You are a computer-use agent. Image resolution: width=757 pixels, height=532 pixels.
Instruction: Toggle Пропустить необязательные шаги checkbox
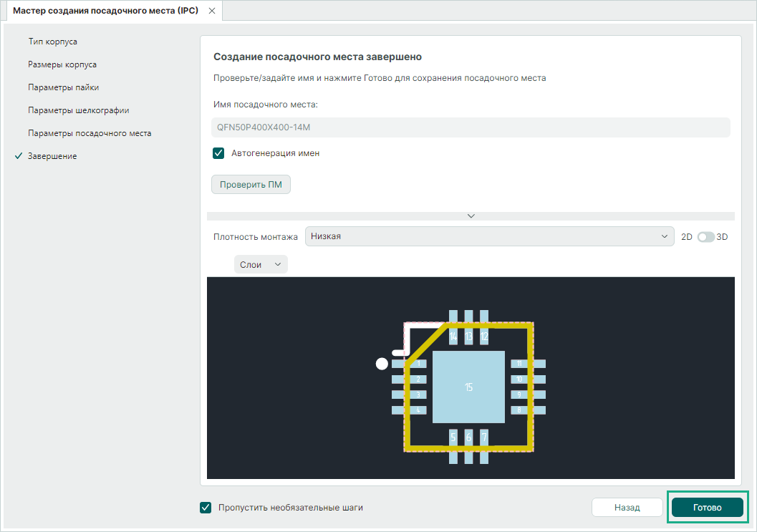(x=206, y=508)
